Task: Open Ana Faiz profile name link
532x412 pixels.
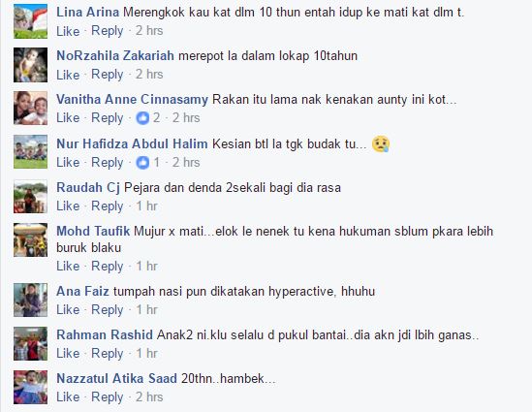Action: point(82,291)
